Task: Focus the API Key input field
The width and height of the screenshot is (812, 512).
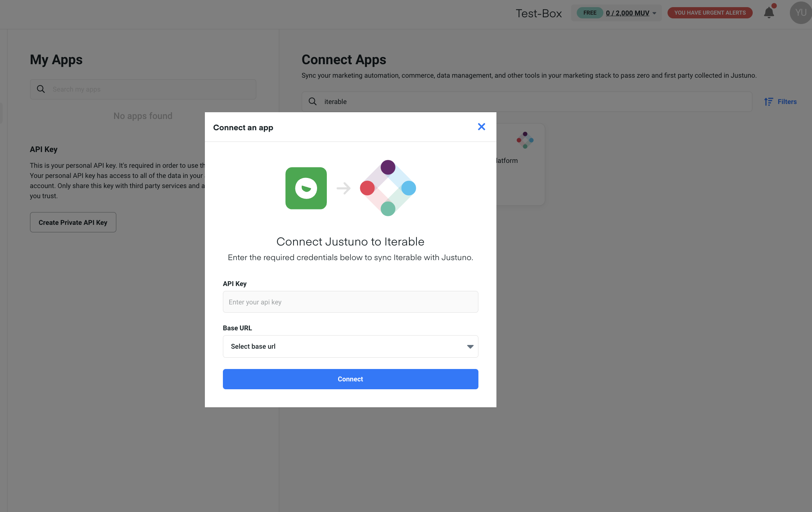Action: click(350, 302)
